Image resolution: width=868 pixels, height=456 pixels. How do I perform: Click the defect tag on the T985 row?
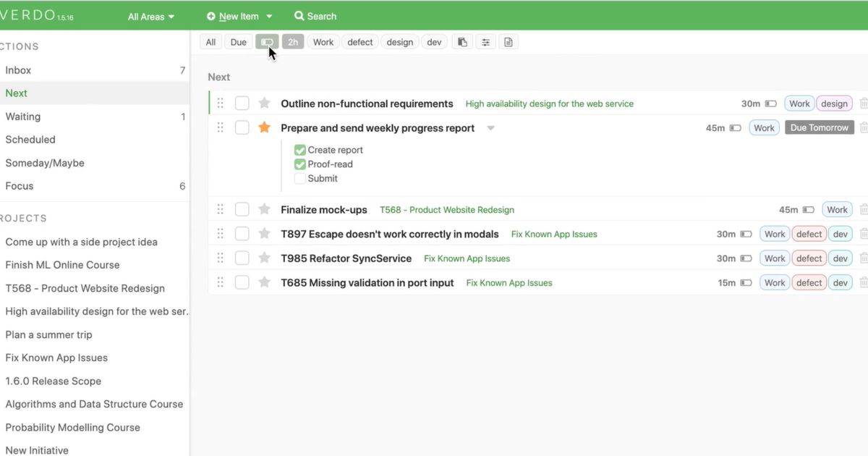tap(809, 258)
